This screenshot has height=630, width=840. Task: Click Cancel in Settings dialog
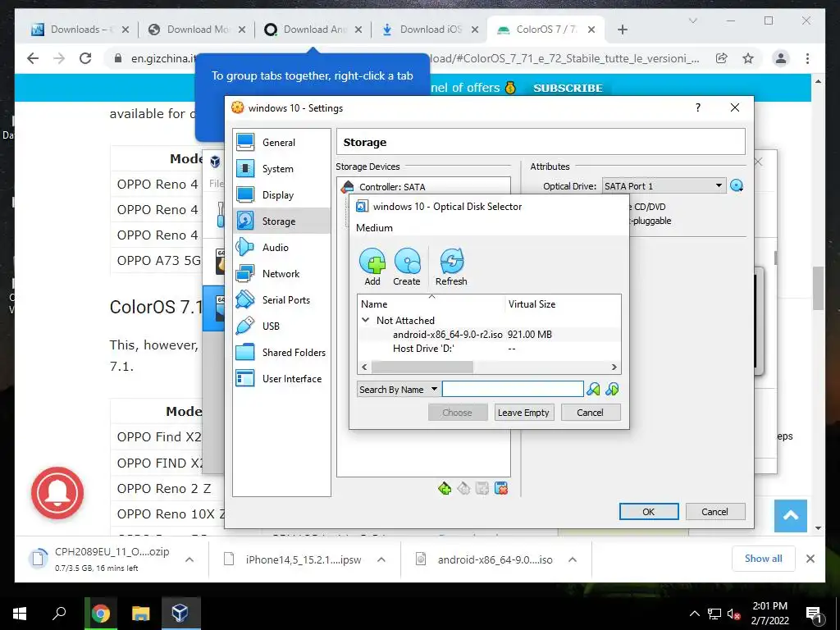coord(715,512)
